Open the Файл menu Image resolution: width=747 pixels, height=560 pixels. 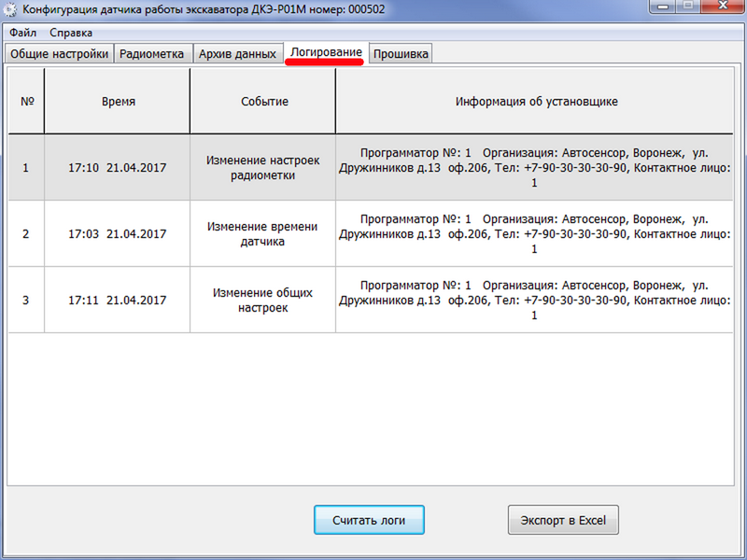(22, 33)
